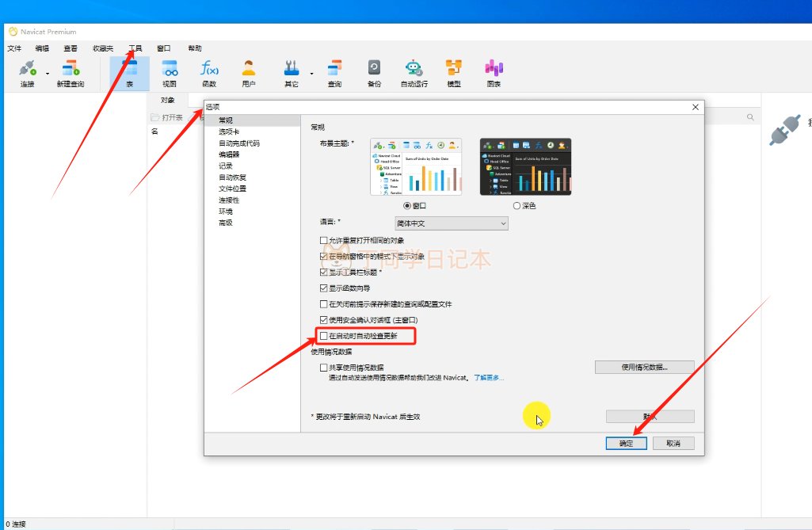Open the 查询 query toolbar icon
This screenshot has height=530, width=812.
pyautogui.click(x=334, y=73)
